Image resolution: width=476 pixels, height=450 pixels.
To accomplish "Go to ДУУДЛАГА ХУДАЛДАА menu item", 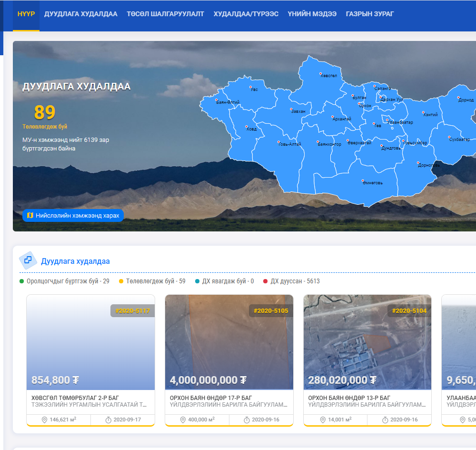I will pyautogui.click(x=81, y=14).
